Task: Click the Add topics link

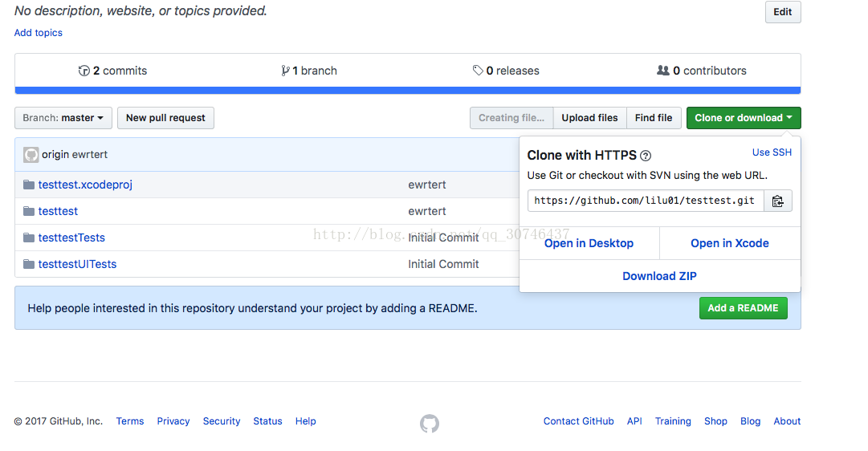Action: tap(39, 33)
